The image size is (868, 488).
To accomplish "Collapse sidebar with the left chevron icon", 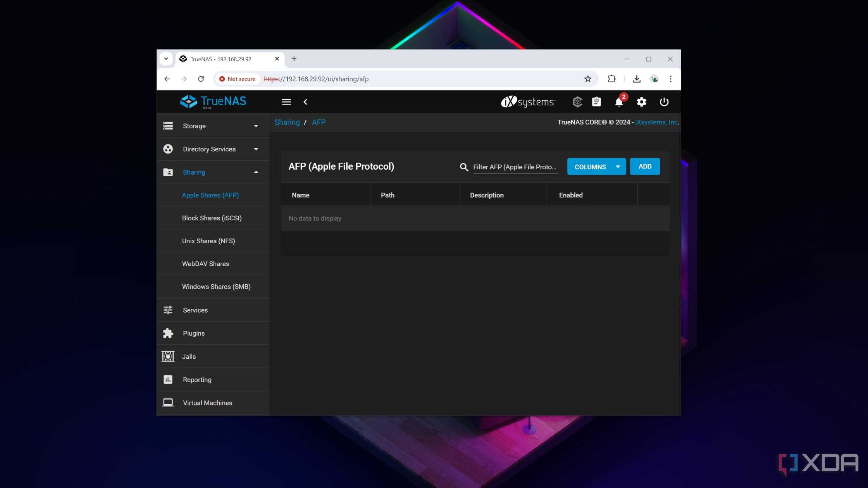I will 305,102.
